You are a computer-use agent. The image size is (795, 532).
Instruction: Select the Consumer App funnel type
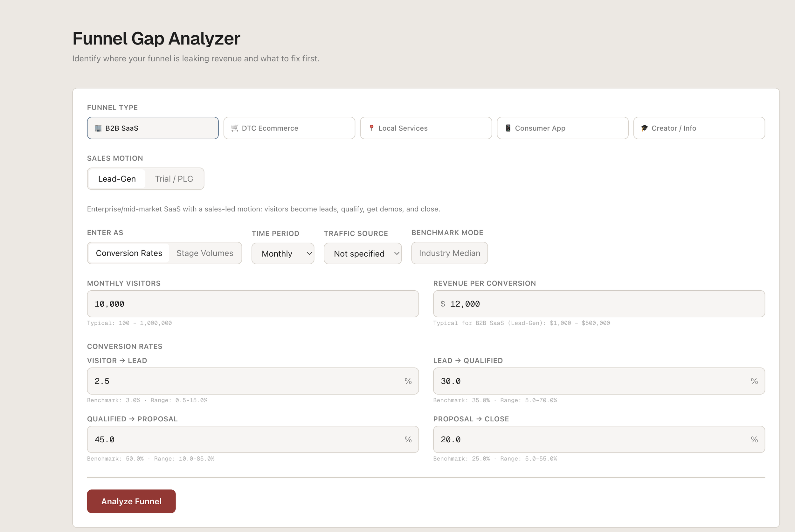[562, 128]
